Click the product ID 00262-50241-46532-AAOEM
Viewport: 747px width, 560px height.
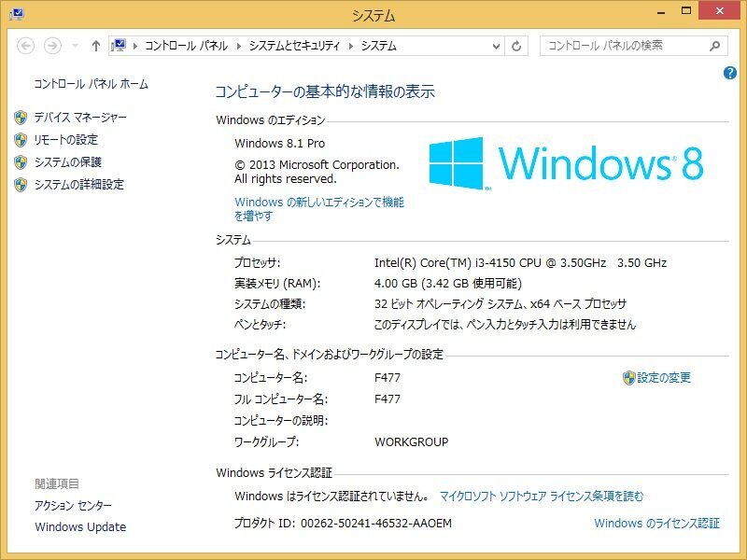[x=376, y=524]
